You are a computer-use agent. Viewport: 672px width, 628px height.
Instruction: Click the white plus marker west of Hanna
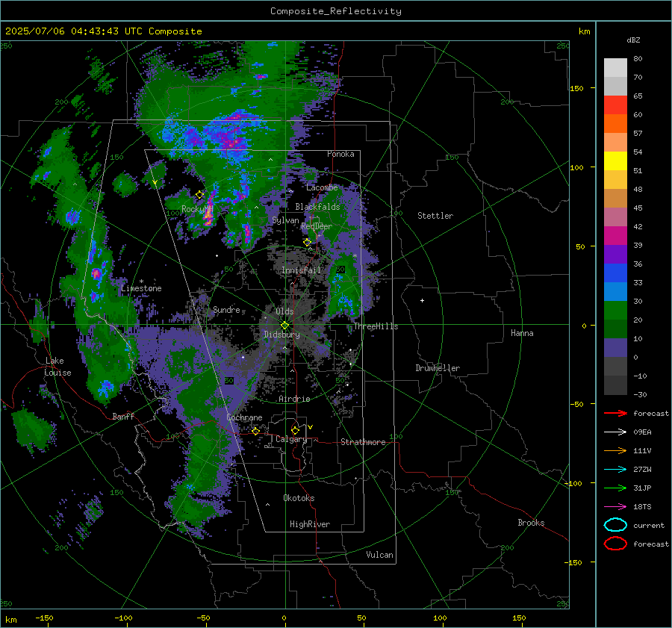click(422, 300)
